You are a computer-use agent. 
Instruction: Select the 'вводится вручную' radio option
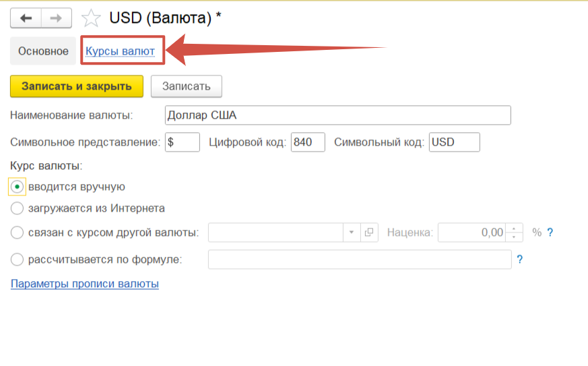click(x=18, y=187)
